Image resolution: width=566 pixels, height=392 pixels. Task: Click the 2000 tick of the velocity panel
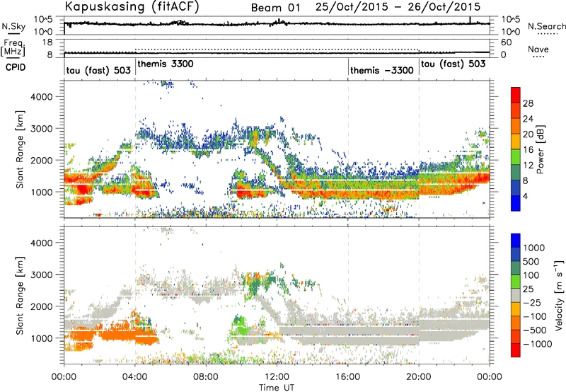[41, 306]
